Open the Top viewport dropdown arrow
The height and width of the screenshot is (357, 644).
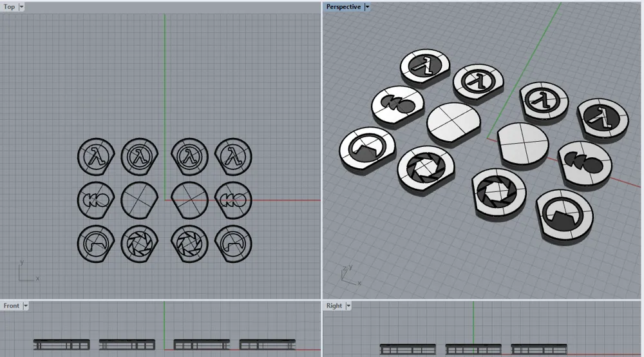21,6
